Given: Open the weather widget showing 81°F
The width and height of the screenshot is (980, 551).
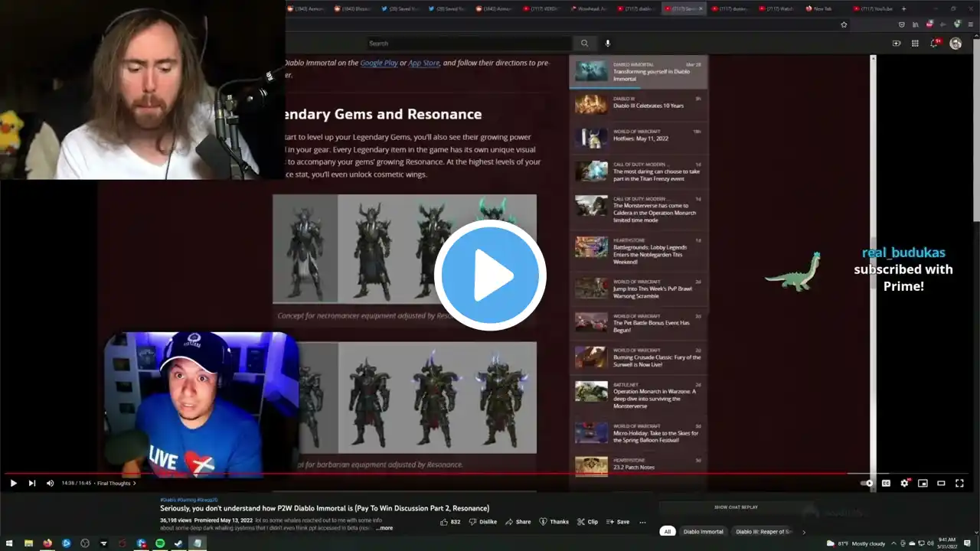Looking at the screenshot, I should point(856,543).
